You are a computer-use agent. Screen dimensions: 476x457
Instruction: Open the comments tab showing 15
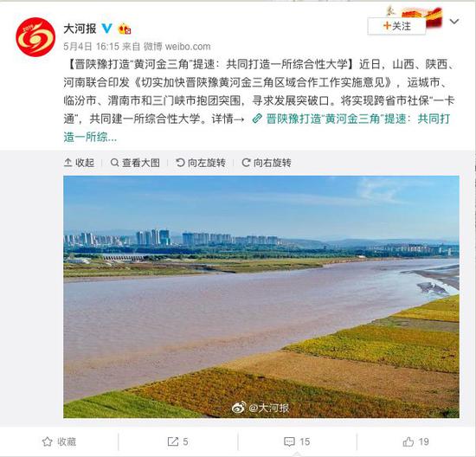point(297,441)
